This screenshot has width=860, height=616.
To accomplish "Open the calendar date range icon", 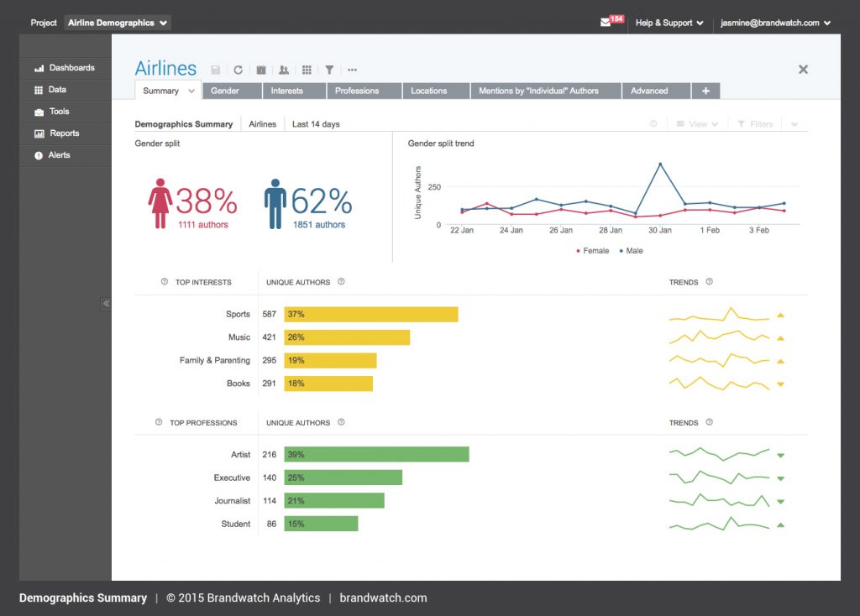I will (261, 70).
